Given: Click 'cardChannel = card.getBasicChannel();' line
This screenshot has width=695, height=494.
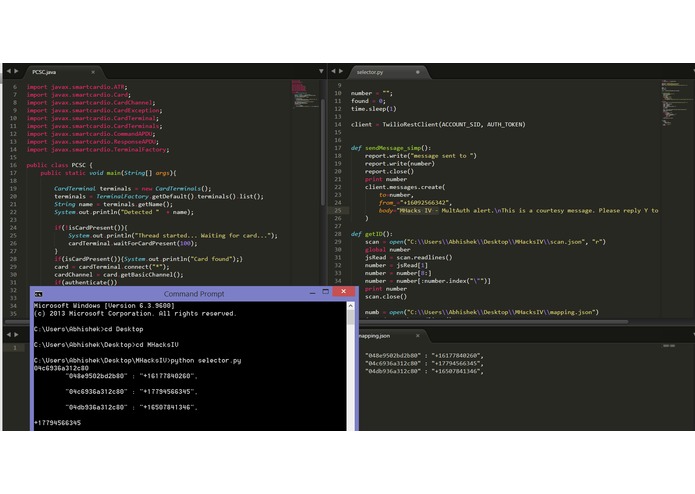Looking at the screenshot, I should click(119, 275).
